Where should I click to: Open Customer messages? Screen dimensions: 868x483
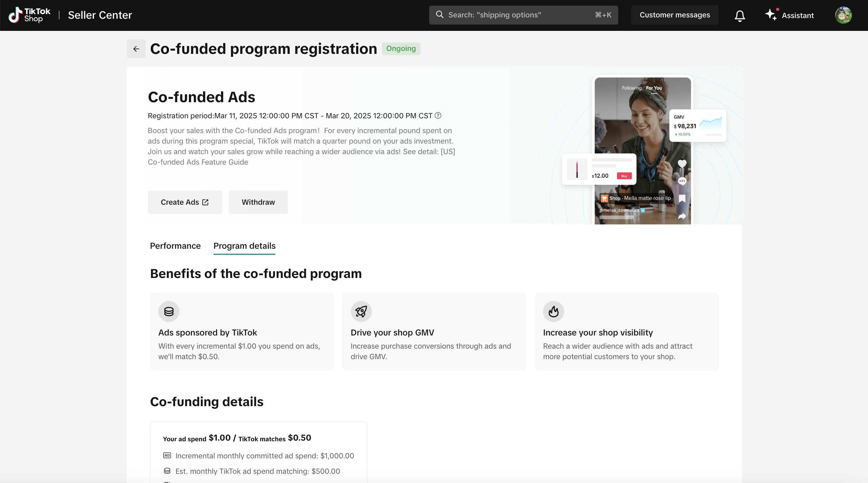(x=674, y=15)
